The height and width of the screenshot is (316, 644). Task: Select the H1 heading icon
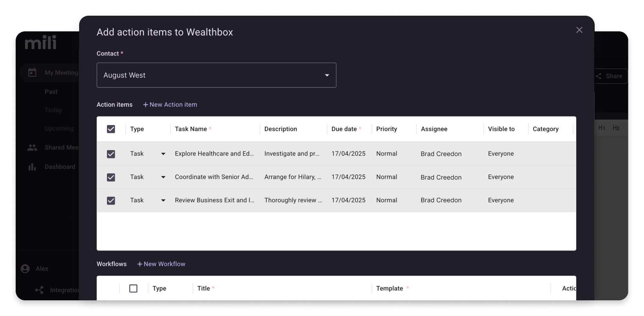point(602,128)
